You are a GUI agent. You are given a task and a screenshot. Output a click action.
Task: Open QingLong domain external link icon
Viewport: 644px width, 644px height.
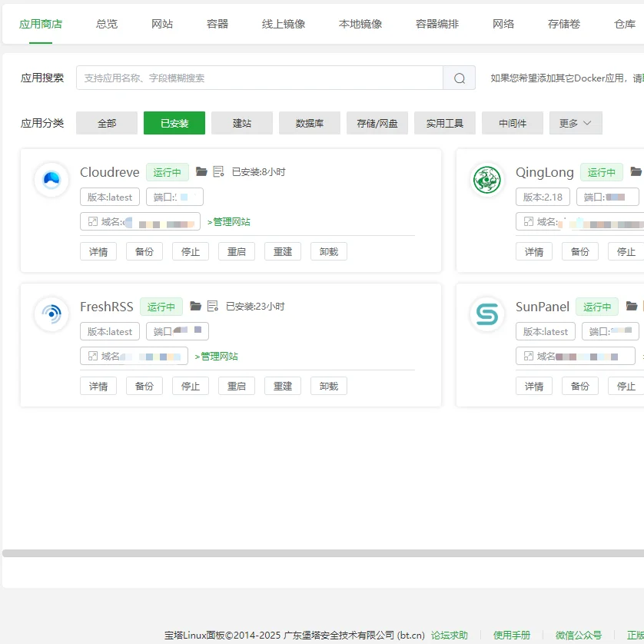pos(529,222)
